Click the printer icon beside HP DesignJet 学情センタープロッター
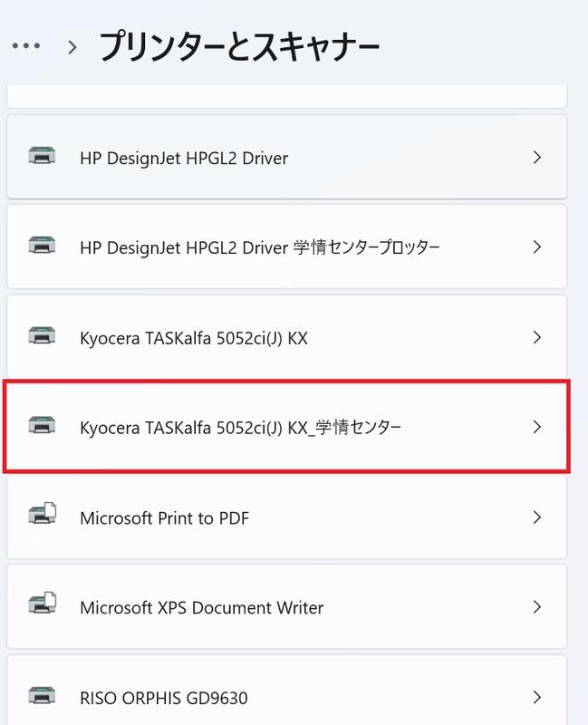Screen dimensions: 588x725 pos(42,245)
